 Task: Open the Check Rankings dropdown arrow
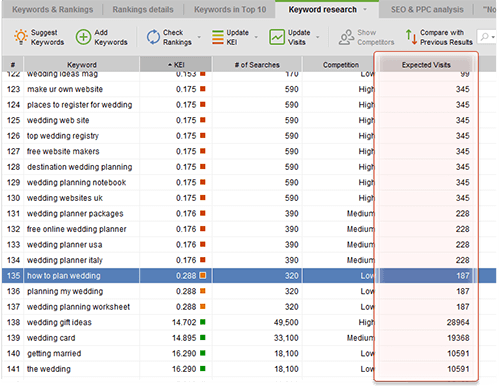(x=199, y=37)
